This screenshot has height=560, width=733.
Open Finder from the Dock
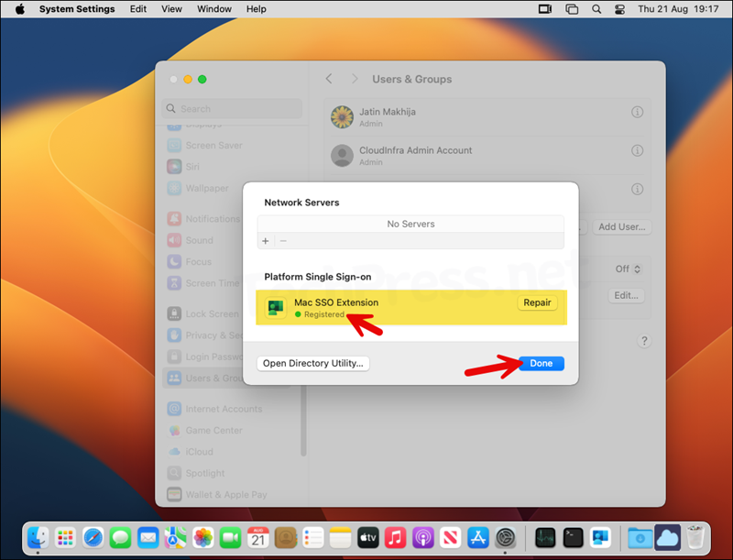[38, 538]
